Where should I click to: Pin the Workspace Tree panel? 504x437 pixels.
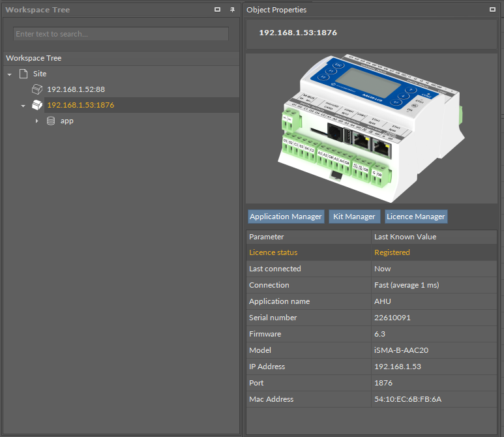point(231,10)
